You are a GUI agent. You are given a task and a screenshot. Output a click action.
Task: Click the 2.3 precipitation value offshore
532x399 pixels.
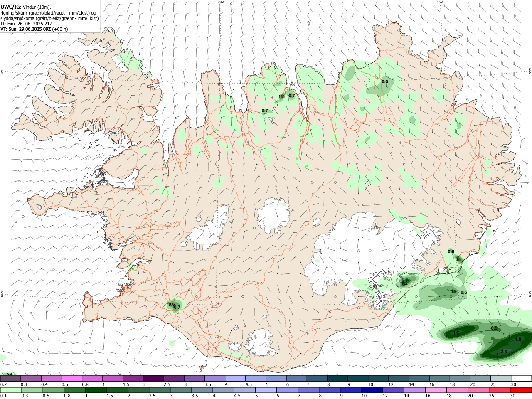(504, 352)
